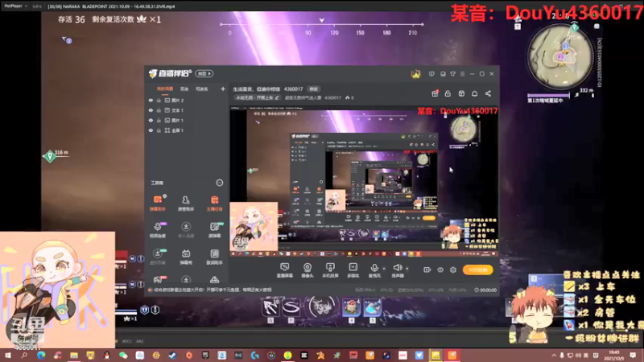Switch to the 我的场景 tab
The image size is (644, 362).
pyautogui.click(x=165, y=88)
